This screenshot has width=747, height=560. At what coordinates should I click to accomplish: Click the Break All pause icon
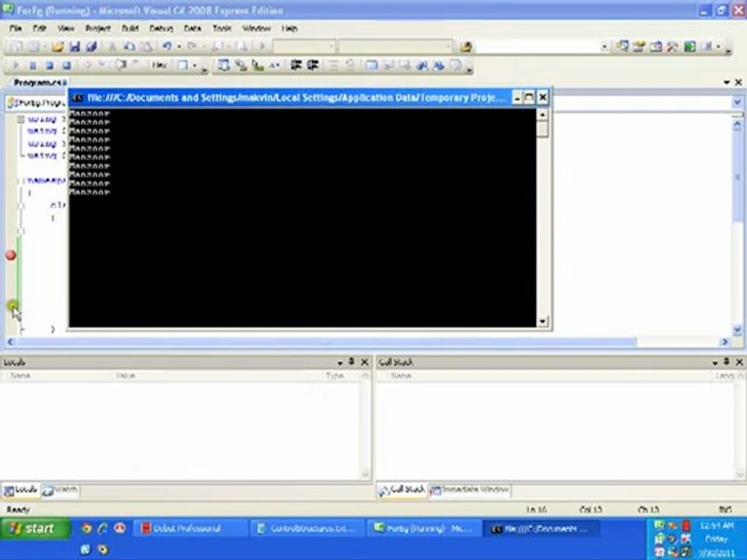point(33,65)
